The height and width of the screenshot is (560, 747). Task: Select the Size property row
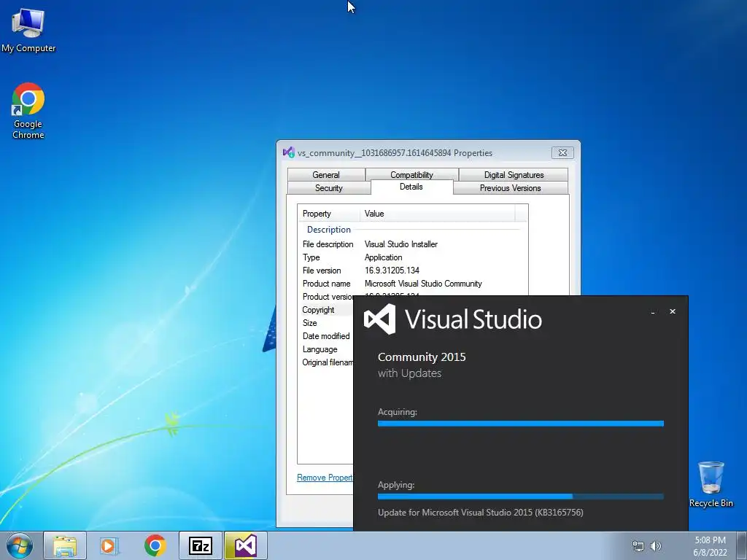coord(326,323)
